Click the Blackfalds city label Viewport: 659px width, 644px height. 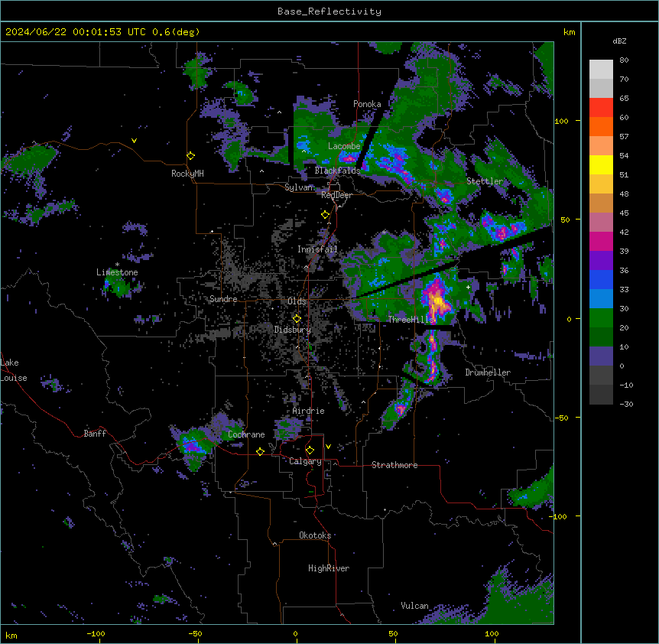337,171
